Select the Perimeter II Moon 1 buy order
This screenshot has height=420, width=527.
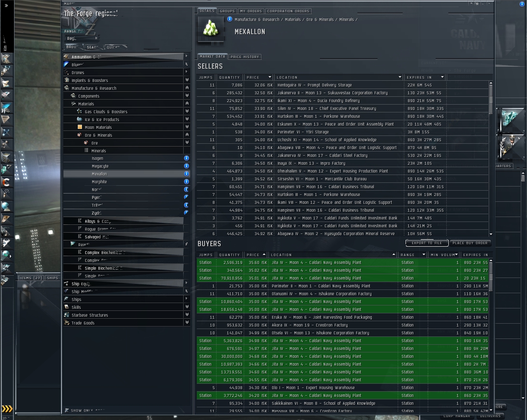point(343,286)
